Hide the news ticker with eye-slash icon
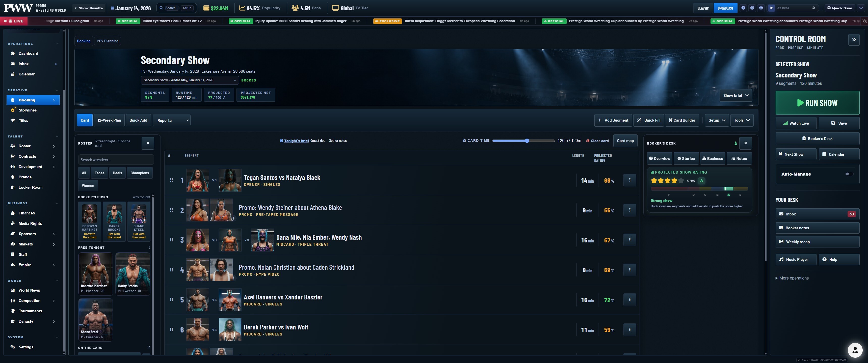The width and height of the screenshot is (868, 363). pyautogui.click(x=864, y=21)
